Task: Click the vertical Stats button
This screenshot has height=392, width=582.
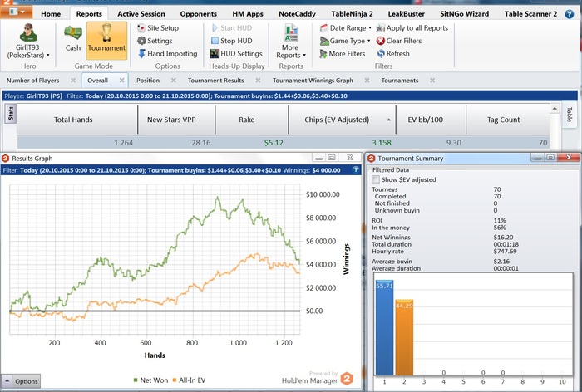Action: click(10, 114)
